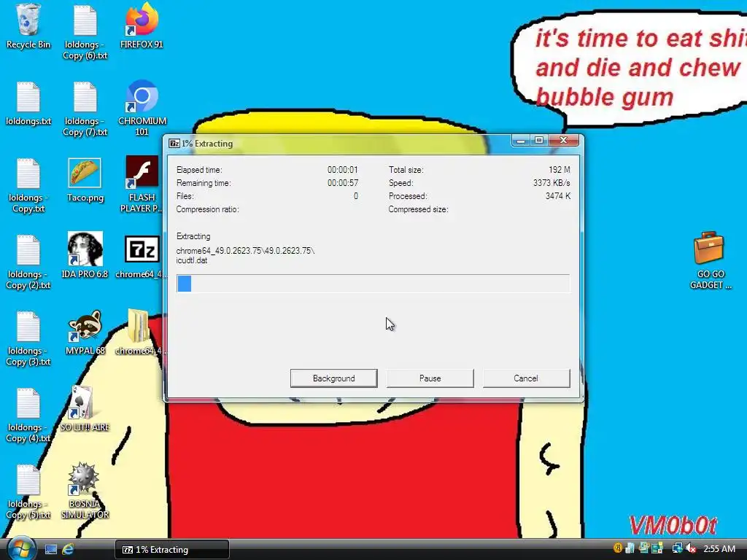Send extraction to Background
The height and width of the screenshot is (560, 747).
coord(333,378)
